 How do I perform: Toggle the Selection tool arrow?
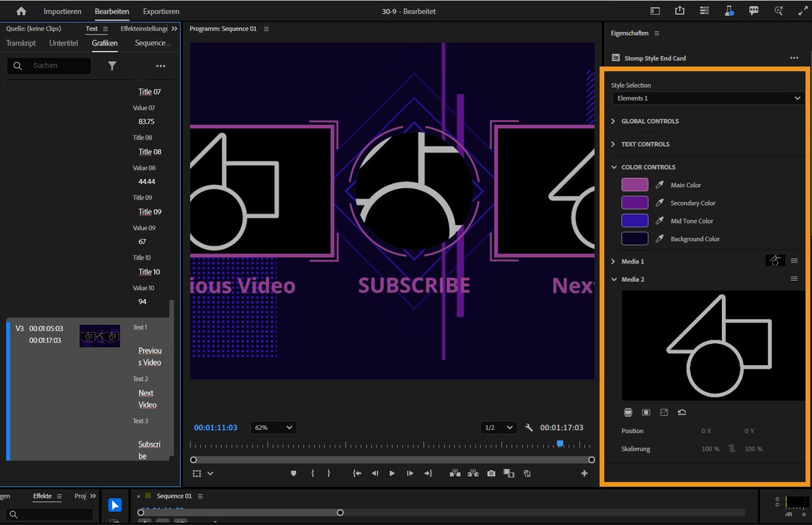click(115, 505)
